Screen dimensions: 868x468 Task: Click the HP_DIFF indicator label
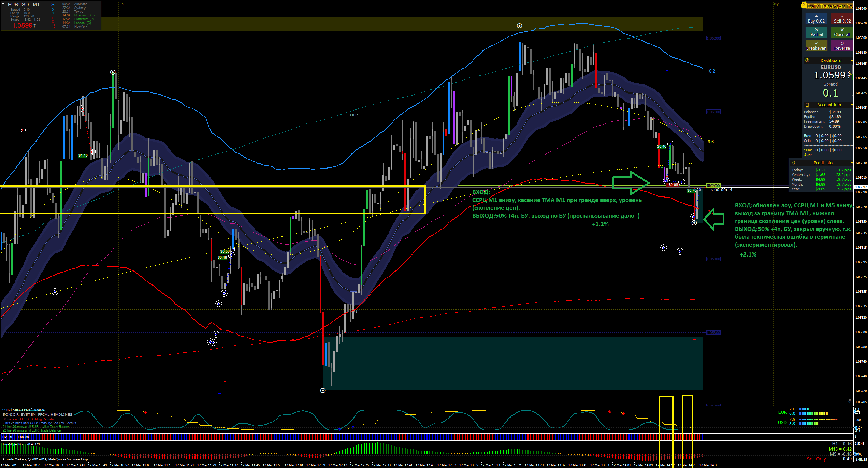point(16,437)
